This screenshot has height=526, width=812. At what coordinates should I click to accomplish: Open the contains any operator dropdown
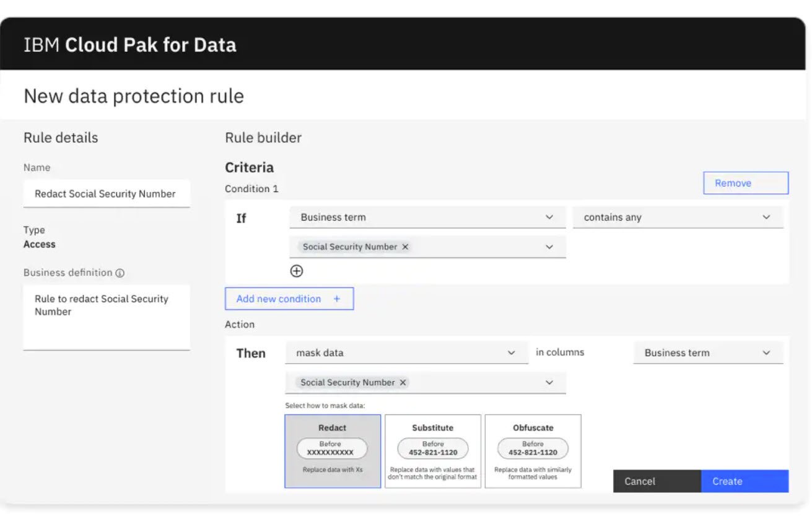[x=678, y=217]
